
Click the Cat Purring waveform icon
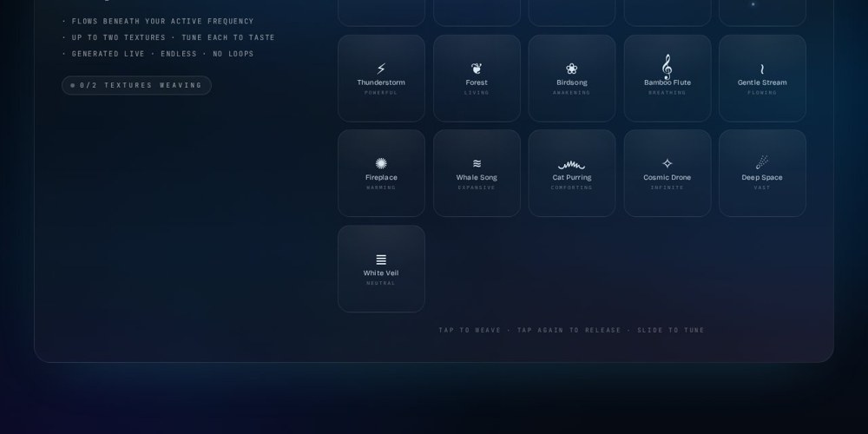[571, 164]
